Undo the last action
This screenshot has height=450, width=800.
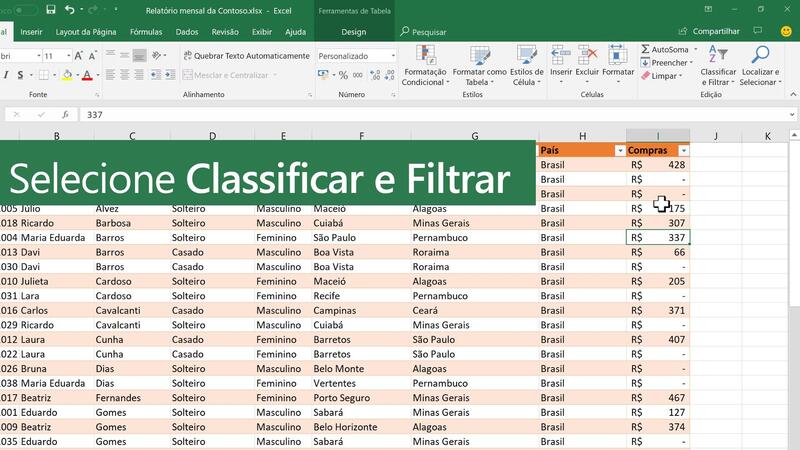click(69, 10)
